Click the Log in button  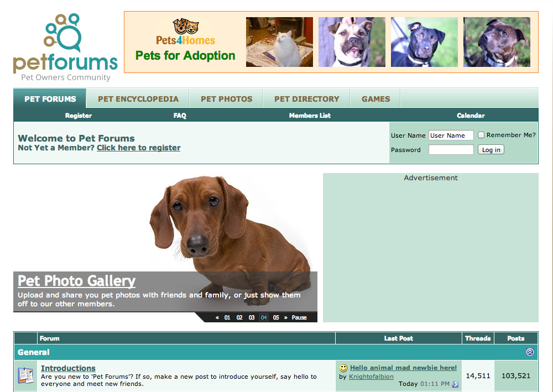pyautogui.click(x=491, y=150)
